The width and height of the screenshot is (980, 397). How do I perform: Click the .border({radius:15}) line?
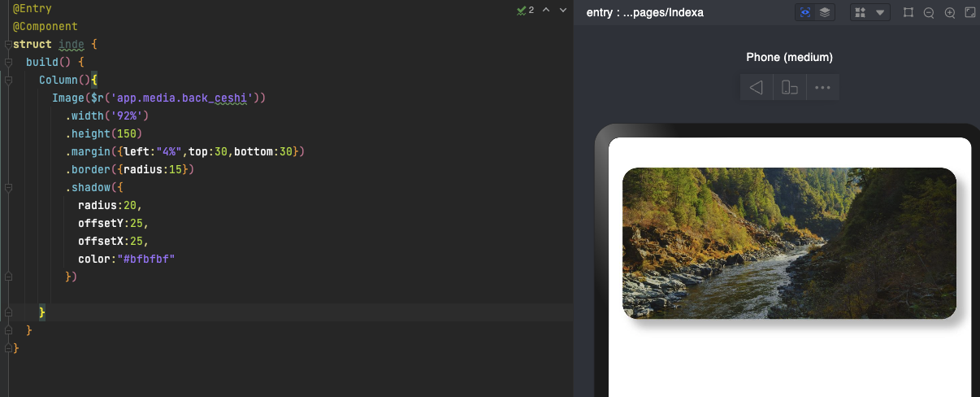(130, 170)
